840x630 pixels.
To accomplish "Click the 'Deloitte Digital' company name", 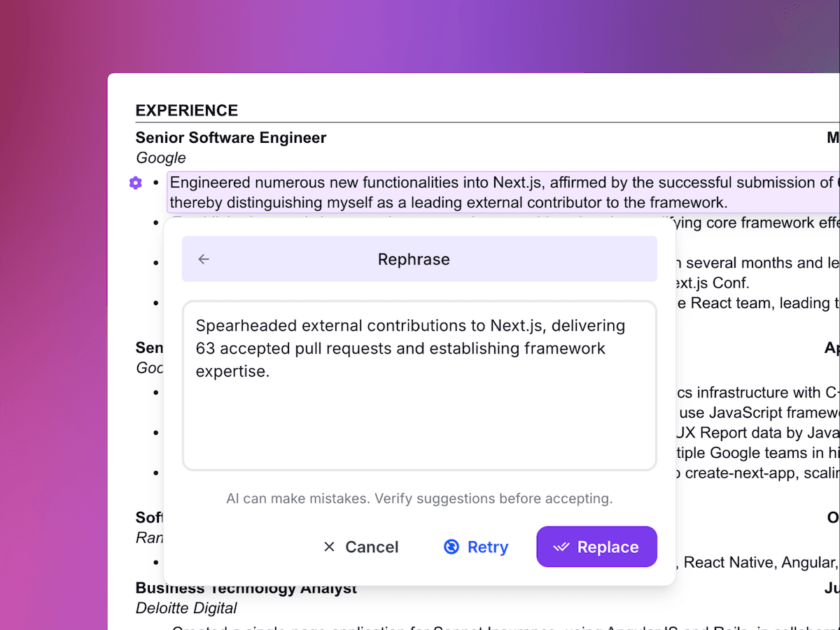I will [x=186, y=608].
